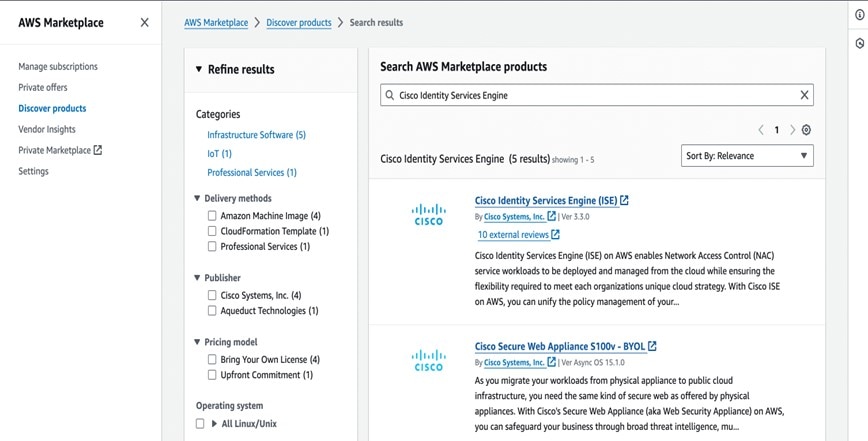Click Cisco logo of the ISE product

[x=428, y=215]
